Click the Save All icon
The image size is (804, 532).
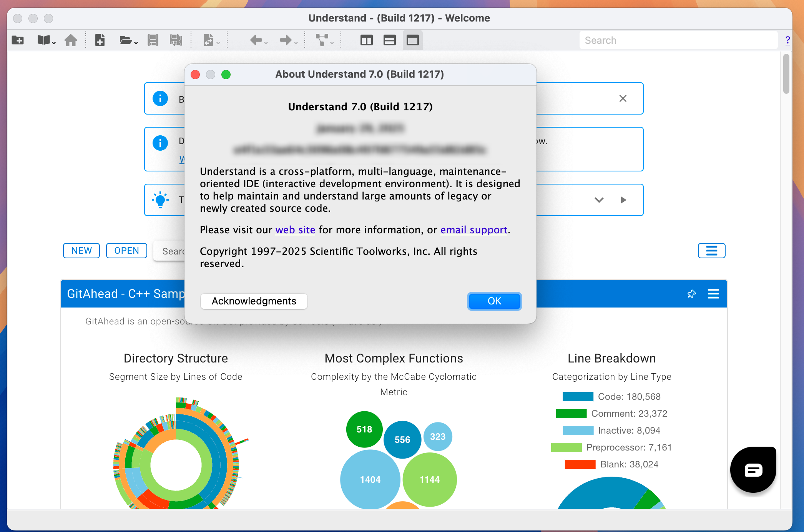176,40
